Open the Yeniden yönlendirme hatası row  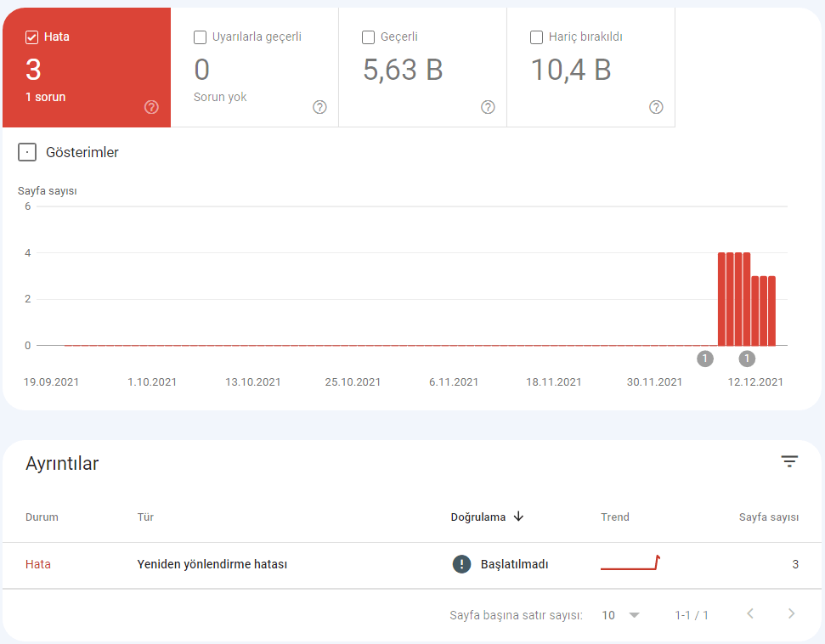pyautogui.click(x=412, y=565)
